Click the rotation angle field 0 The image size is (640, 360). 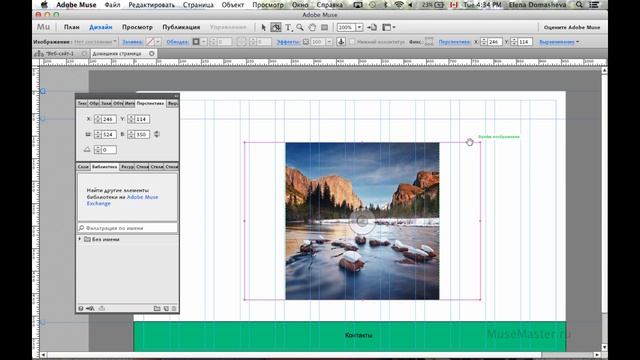coord(109,150)
